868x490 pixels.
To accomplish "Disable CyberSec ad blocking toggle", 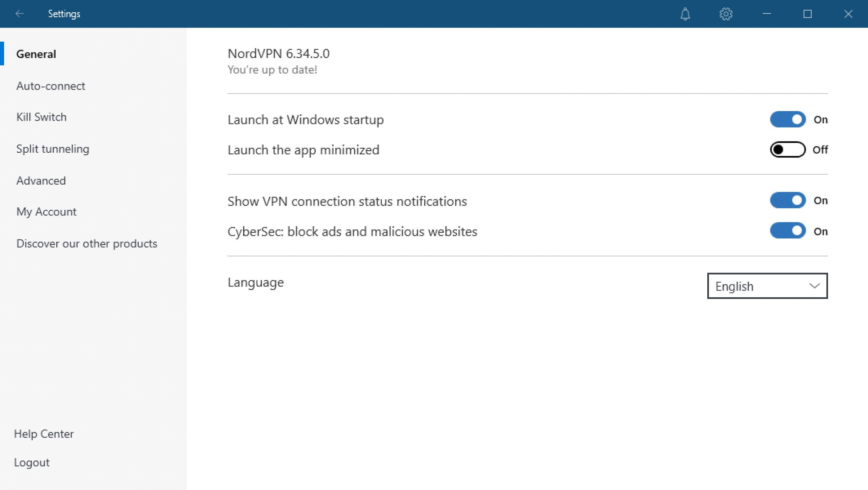I will click(x=788, y=231).
